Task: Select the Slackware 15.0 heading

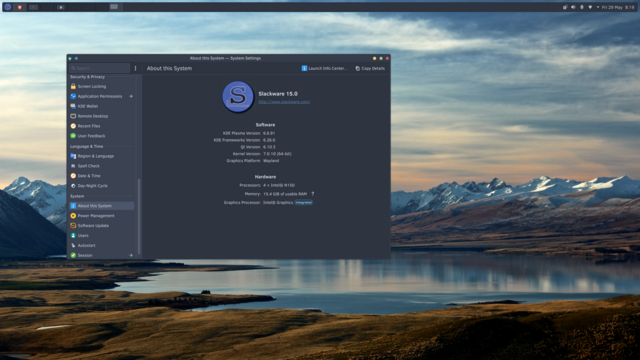Action: [x=278, y=94]
